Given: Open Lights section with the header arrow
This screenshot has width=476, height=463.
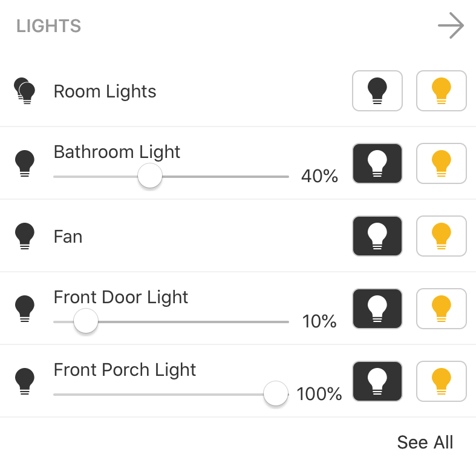Looking at the screenshot, I should point(451,25).
